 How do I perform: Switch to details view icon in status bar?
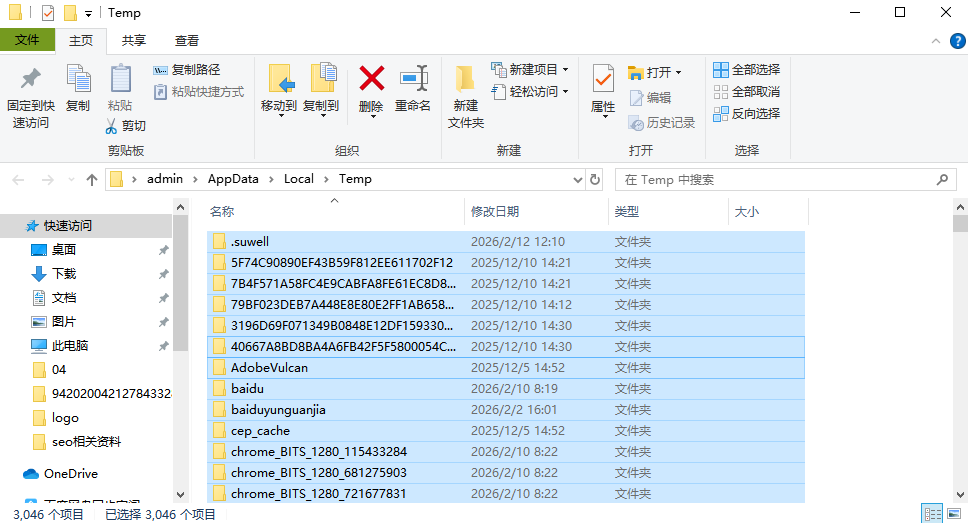[x=932, y=514]
